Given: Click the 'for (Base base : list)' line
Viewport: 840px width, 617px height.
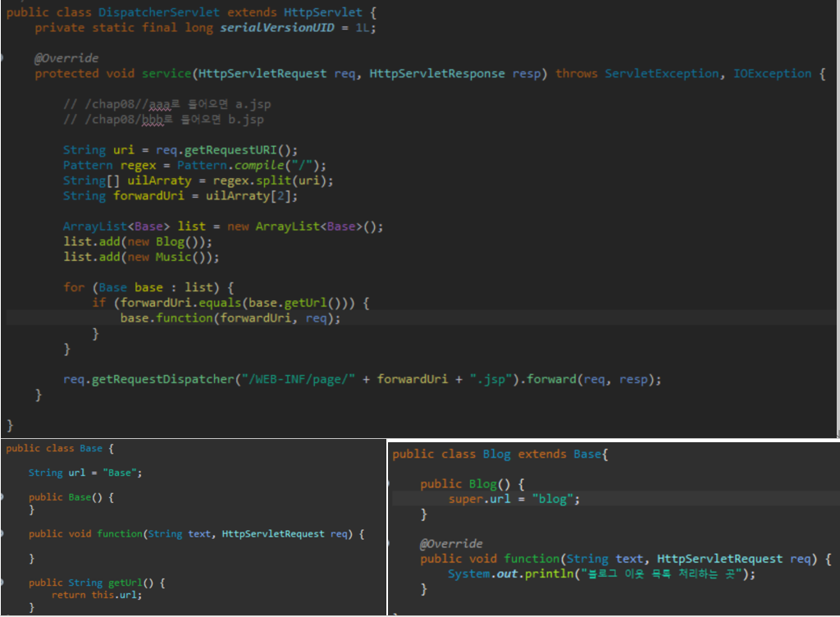Looking at the screenshot, I should [x=148, y=288].
